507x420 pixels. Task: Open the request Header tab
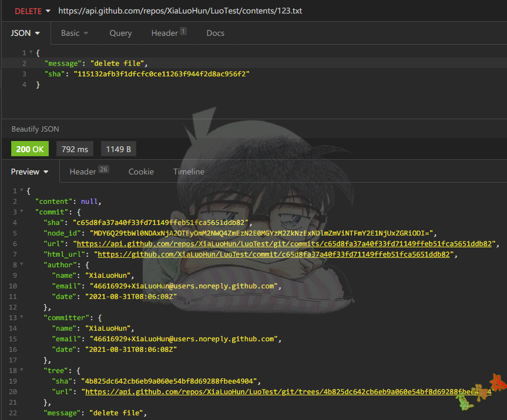pyautogui.click(x=168, y=33)
